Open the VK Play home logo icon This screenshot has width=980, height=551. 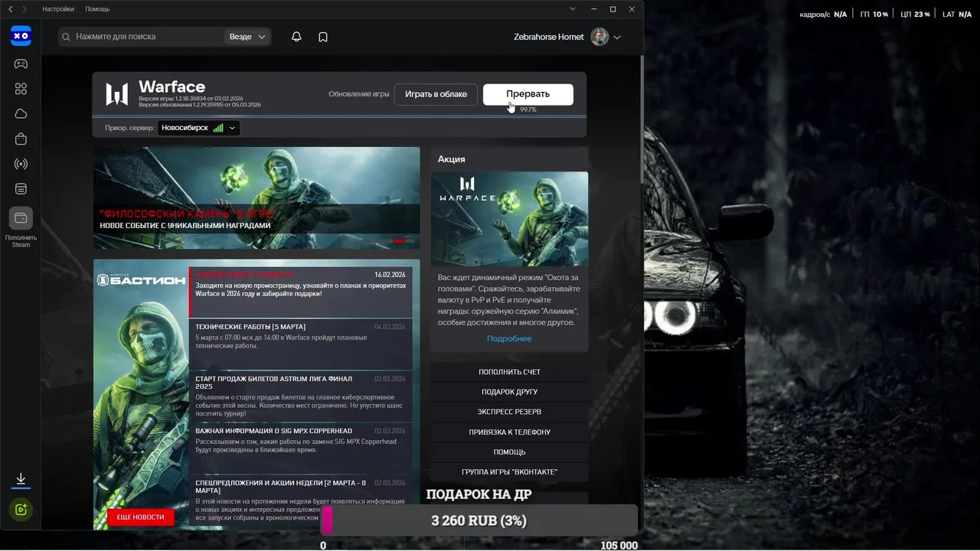pyautogui.click(x=21, y=36)
